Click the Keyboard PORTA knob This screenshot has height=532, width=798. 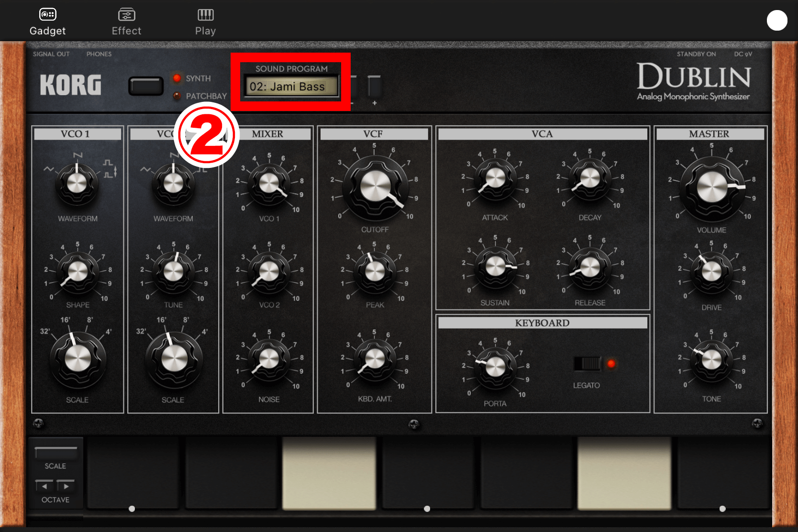(495, 367)
